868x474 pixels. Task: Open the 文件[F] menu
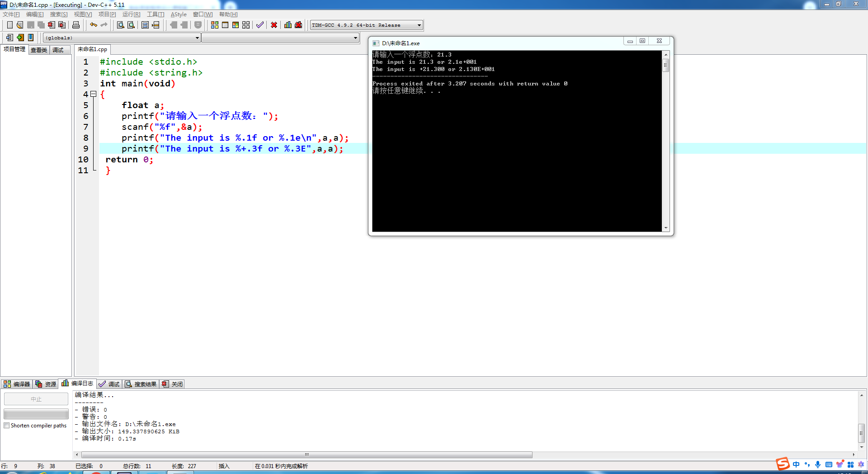point(11,14)
